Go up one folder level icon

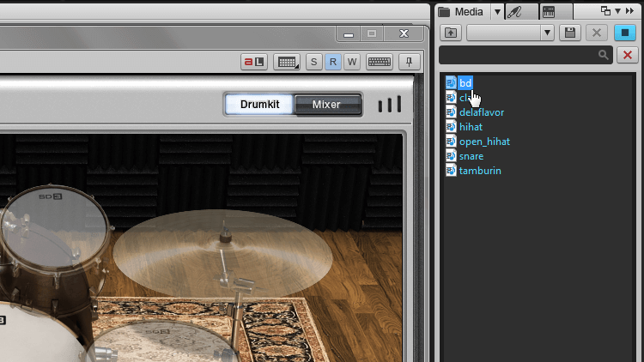point(451,33)
